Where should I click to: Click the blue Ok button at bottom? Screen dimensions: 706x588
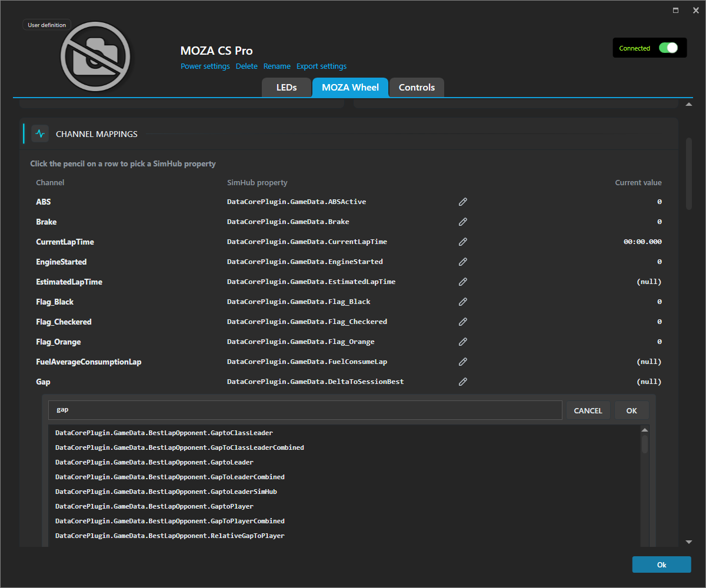[x=662, y=564]
